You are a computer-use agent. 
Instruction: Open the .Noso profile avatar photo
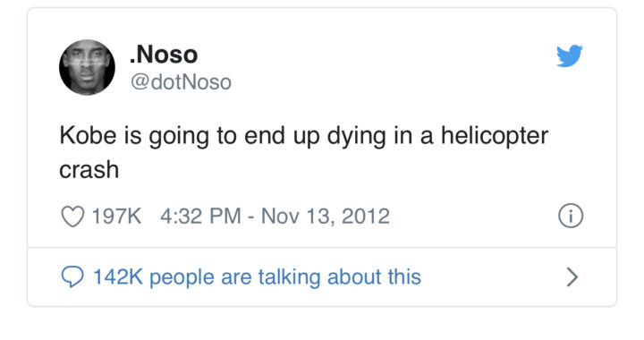pos(87,67)
